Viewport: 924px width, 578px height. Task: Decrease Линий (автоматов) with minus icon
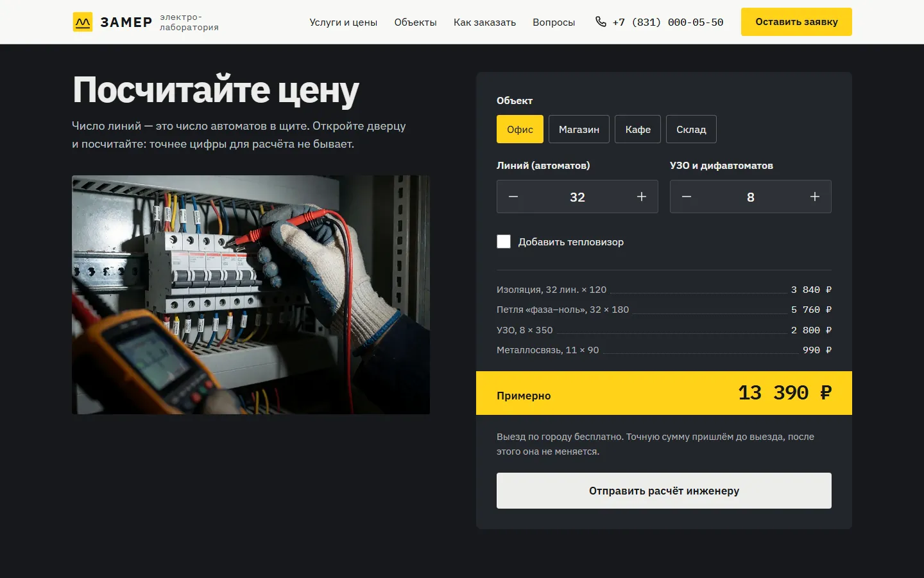point(513,197)
